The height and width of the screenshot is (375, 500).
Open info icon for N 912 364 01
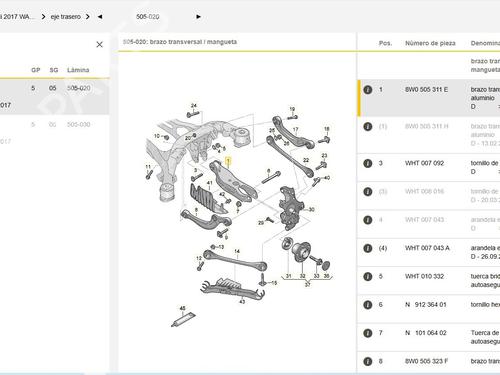click(368, 305)
